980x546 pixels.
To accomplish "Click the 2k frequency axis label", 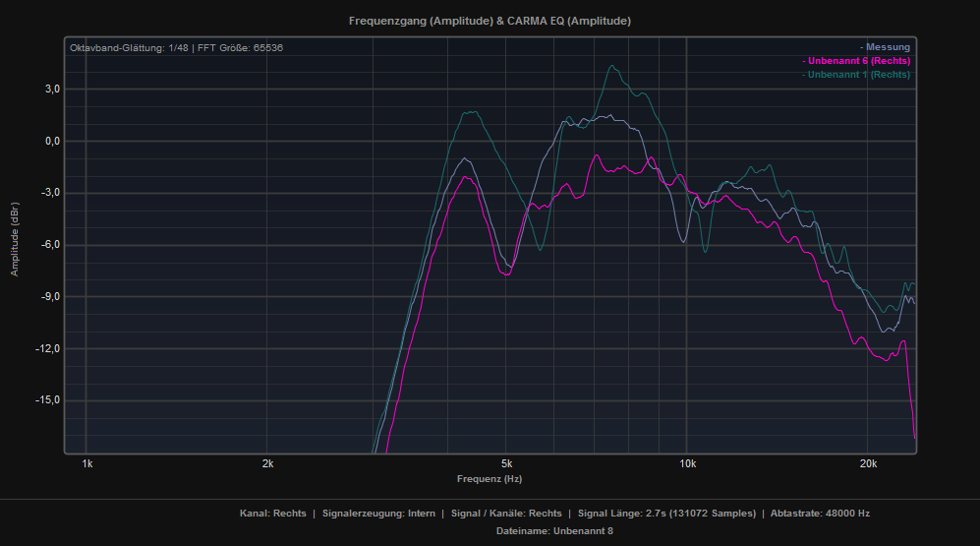I will tap(267, 463).
